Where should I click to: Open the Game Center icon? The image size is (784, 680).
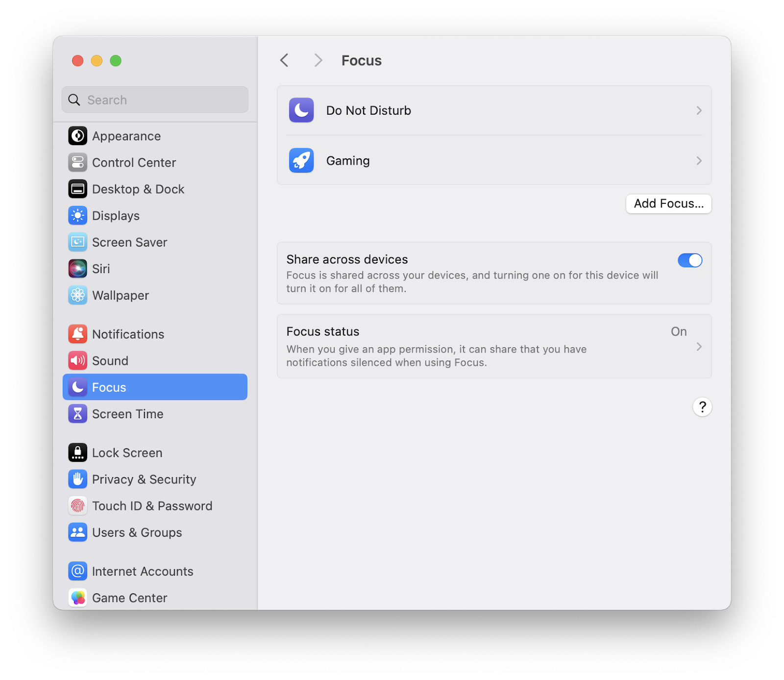point(77,598)
